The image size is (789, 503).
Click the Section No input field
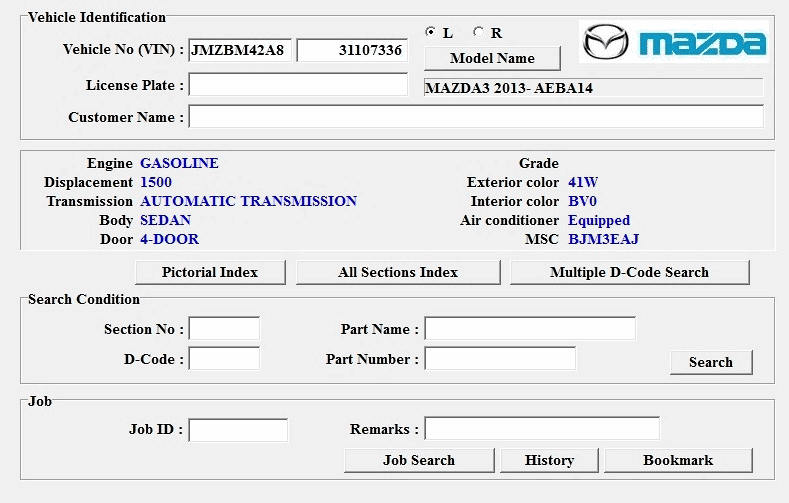pyautogui.click(x=224, y=329)
